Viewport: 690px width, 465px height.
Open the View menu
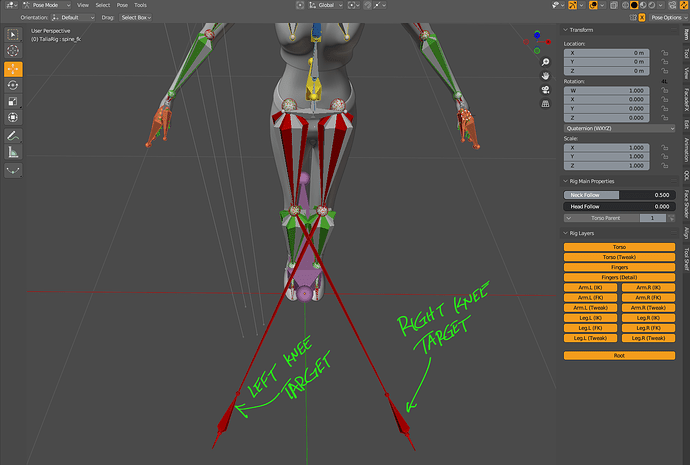click(x=83, y=5)
